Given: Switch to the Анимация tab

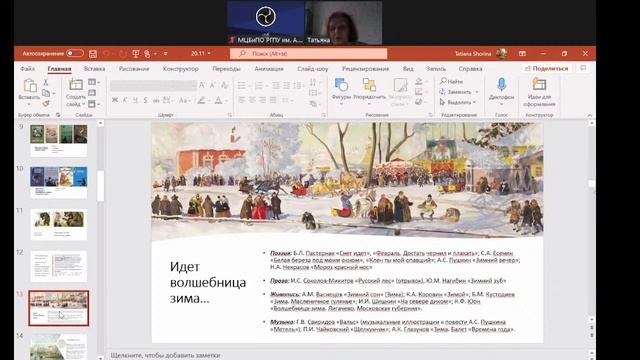Looking at the screenshot, I should (269, 69).
